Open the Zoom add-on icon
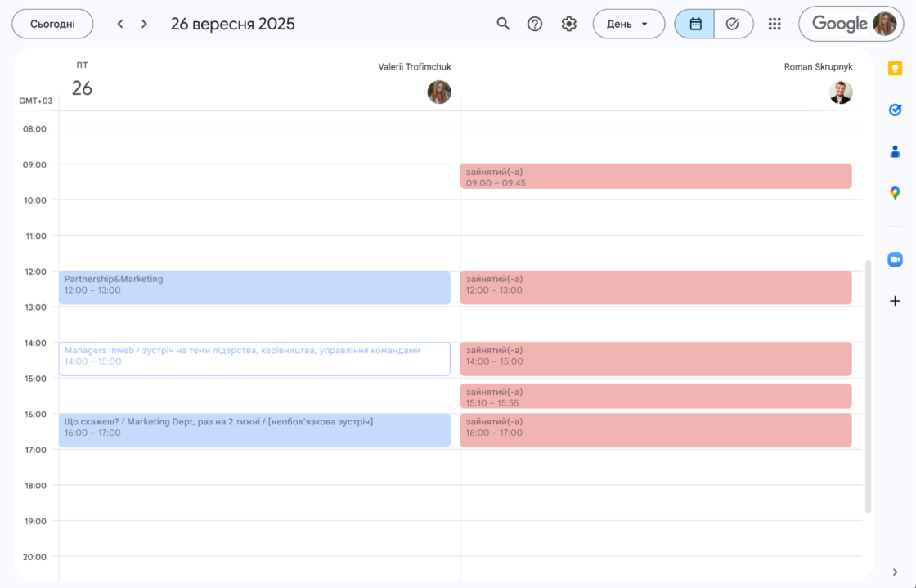Viewport: 916px width, 588px height. coord(895,259)
